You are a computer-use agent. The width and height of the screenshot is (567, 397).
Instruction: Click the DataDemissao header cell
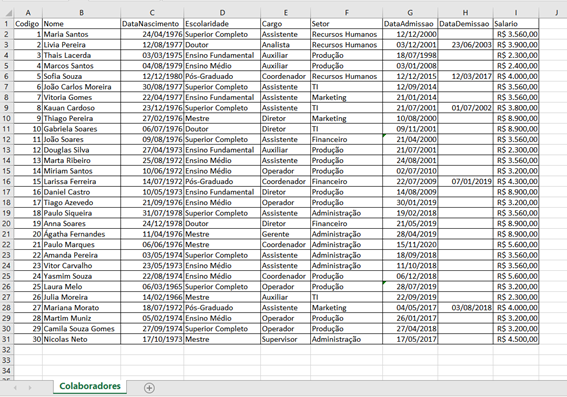click(465, 24)
